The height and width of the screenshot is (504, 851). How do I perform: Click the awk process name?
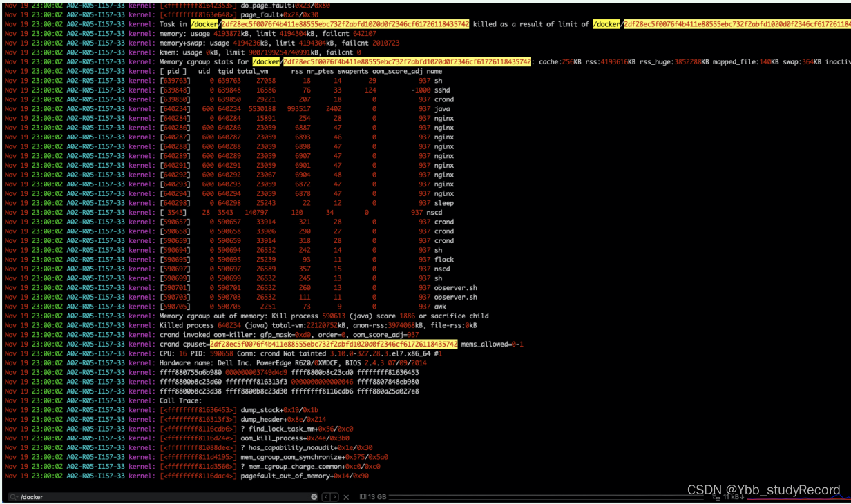click(x=440, y=307)
